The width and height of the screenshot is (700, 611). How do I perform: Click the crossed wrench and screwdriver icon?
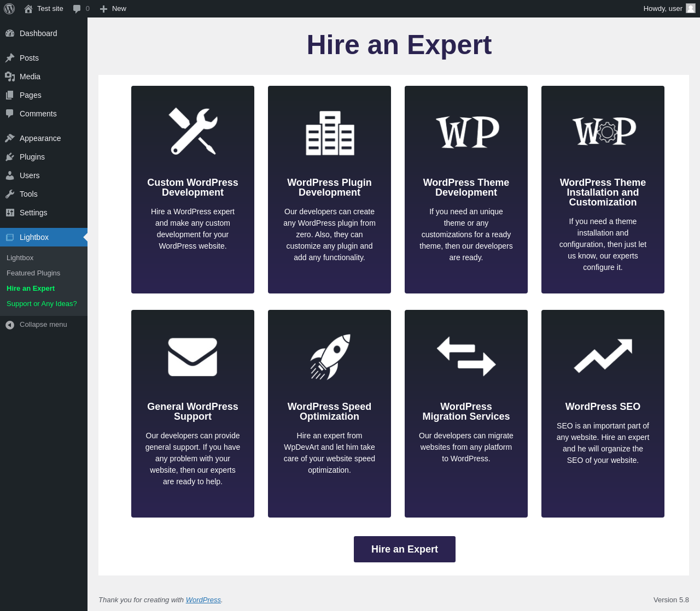pos(193,131)
